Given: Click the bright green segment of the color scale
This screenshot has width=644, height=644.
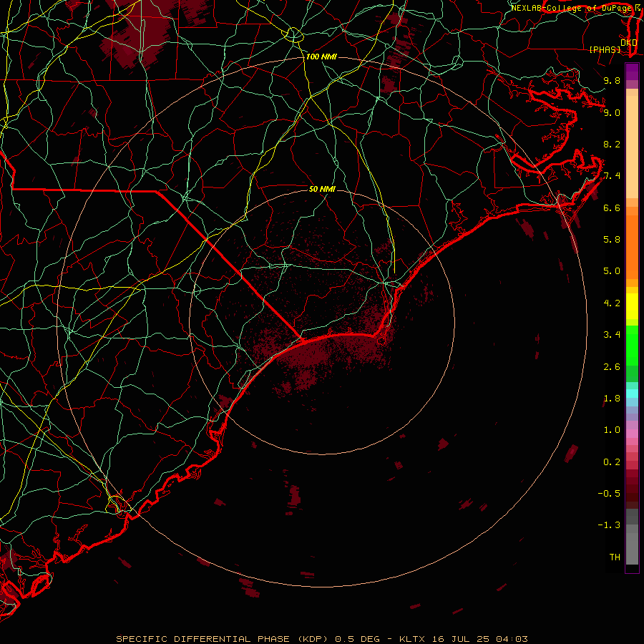Looking at the screenshot, I should 632,346.
